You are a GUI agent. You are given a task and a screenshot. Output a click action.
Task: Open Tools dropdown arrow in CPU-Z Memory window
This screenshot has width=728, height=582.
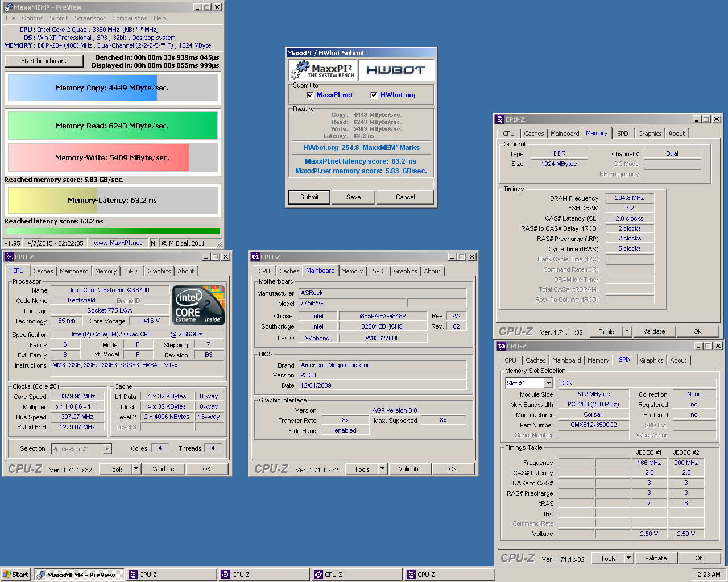coord(627,331)
